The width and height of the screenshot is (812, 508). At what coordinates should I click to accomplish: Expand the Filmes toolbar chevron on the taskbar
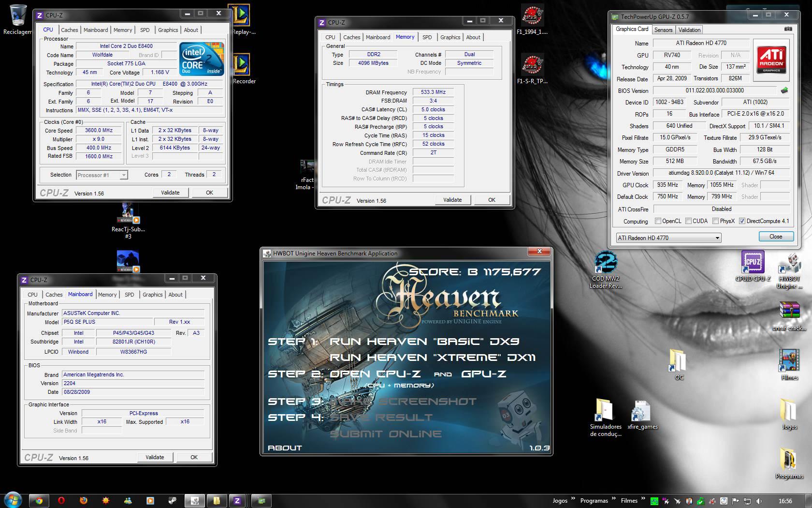(x=643, y=498)
